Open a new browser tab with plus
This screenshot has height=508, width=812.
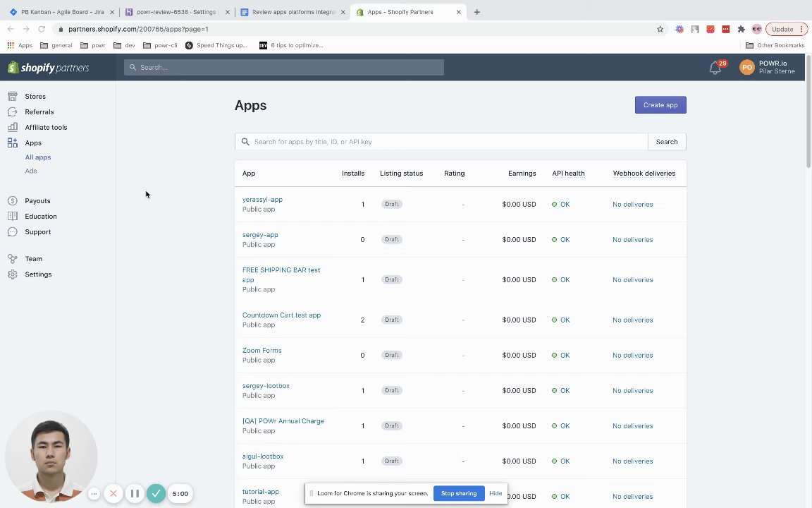coord(477,12)
